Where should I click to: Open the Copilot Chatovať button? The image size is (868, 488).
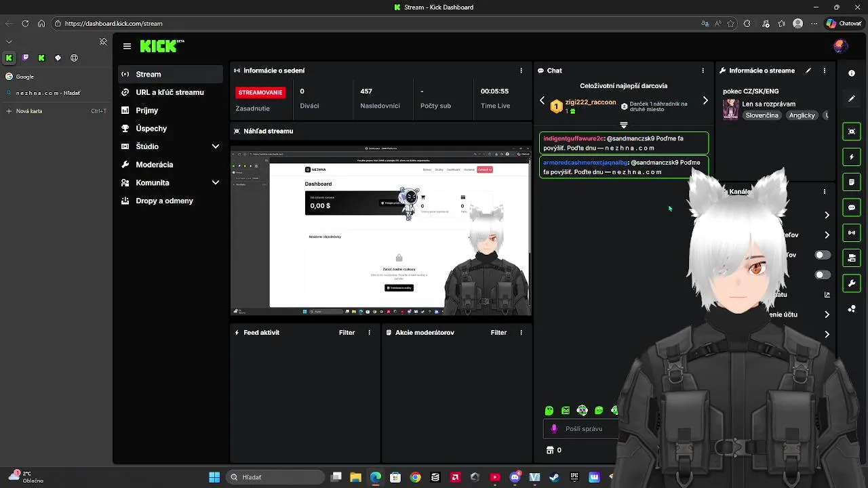click(844, 23)
